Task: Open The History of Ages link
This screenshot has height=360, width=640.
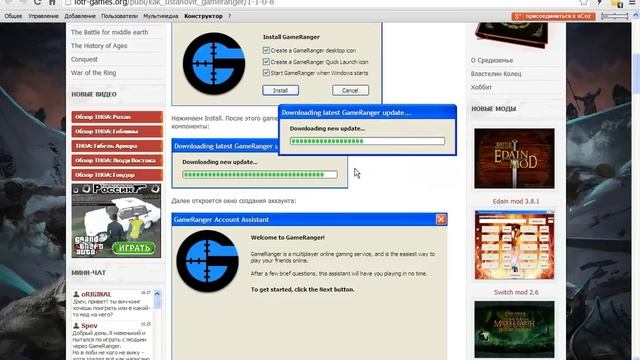Action: tap(99, 46)
